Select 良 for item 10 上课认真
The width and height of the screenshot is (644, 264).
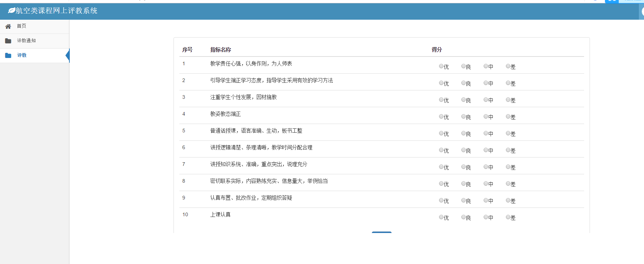(x=464, y=217)
